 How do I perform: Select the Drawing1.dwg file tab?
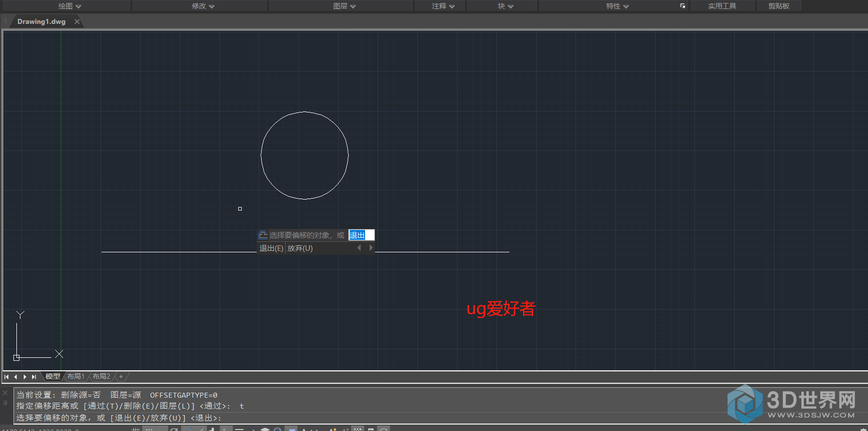pos(41,21)
